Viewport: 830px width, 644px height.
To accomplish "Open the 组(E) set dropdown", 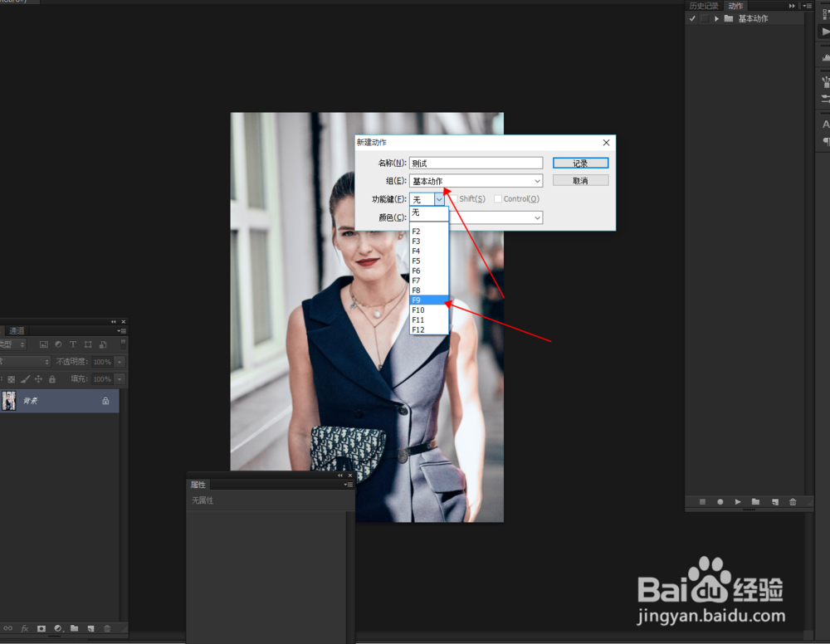I will click(x=476, y=181).
